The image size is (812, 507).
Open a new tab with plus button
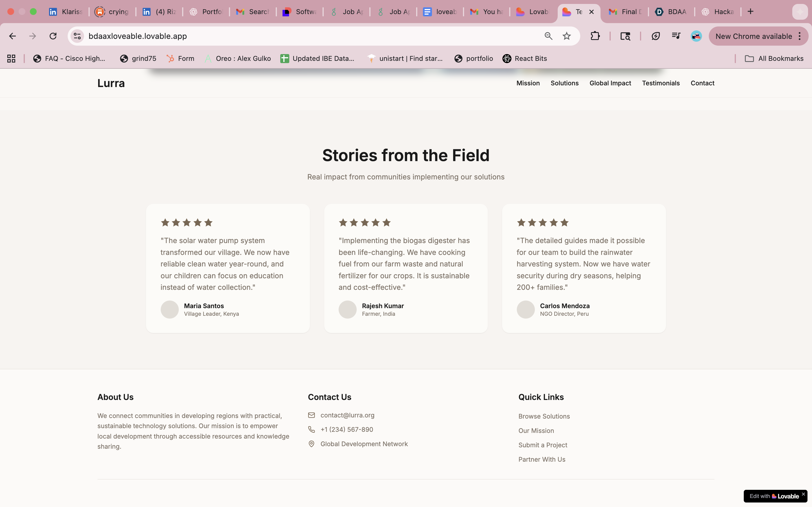(x=751, y=12)
